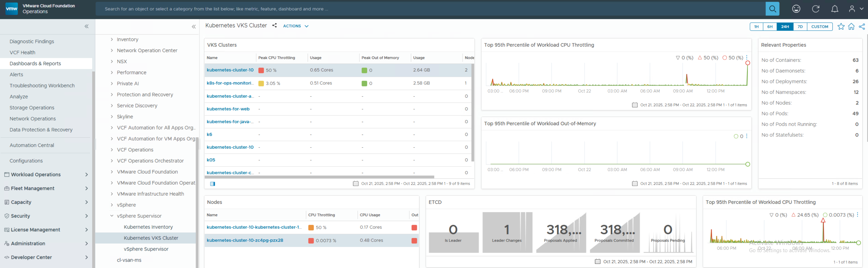Select the 7D time range
The width and height of the screenshot is (868, 268).
[x=800, y=27]
